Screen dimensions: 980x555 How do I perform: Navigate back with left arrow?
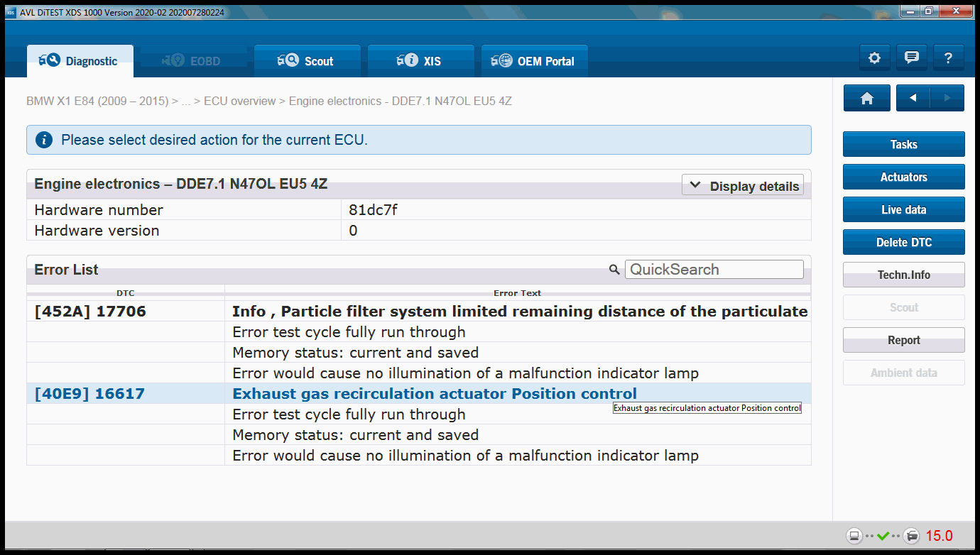coord(913,99)
